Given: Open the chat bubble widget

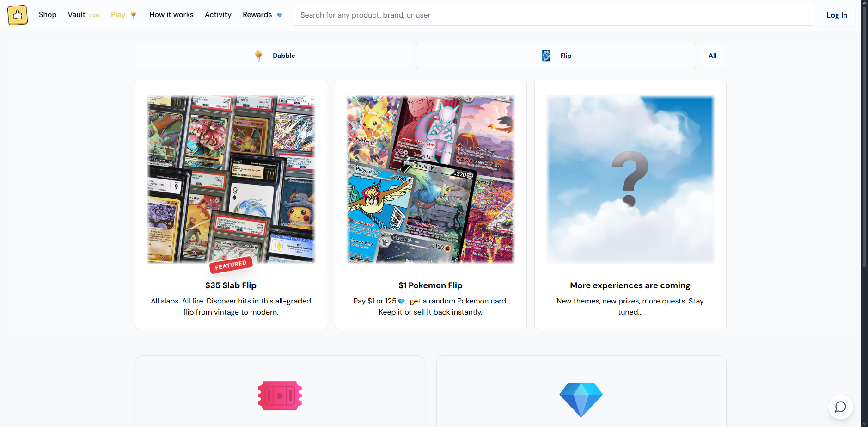Looking at the screenshot, I should pos(840,407).
